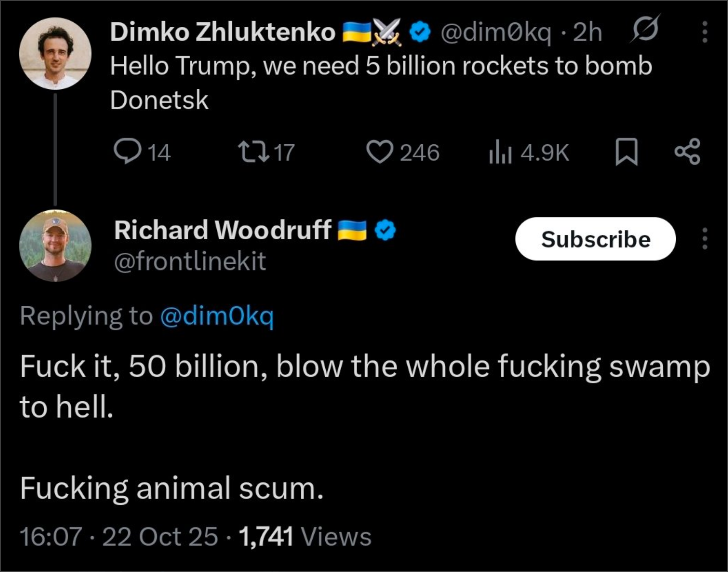
Task: Open more options on Richard Woodruff's reply
Action: point(704,239)
